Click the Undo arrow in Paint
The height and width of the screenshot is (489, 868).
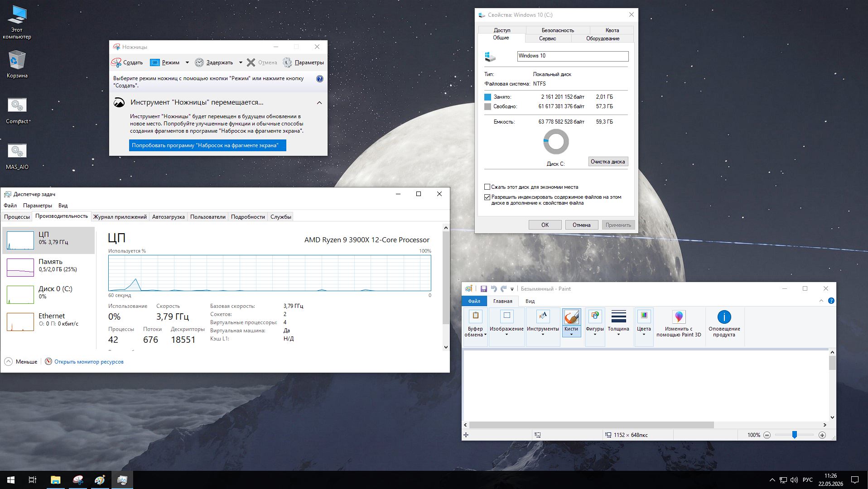pyautogui.click(x=494, y=289)
